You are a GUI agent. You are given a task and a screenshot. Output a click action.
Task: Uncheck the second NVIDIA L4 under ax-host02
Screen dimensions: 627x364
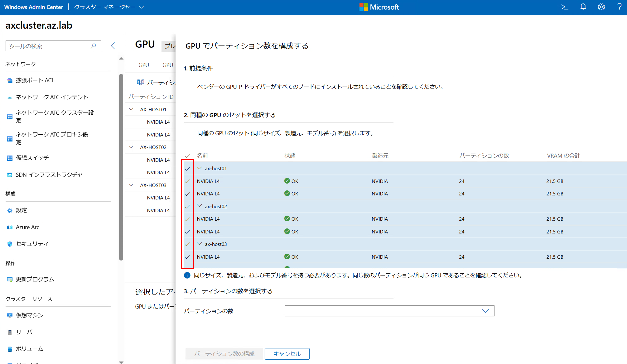[187, 232]
